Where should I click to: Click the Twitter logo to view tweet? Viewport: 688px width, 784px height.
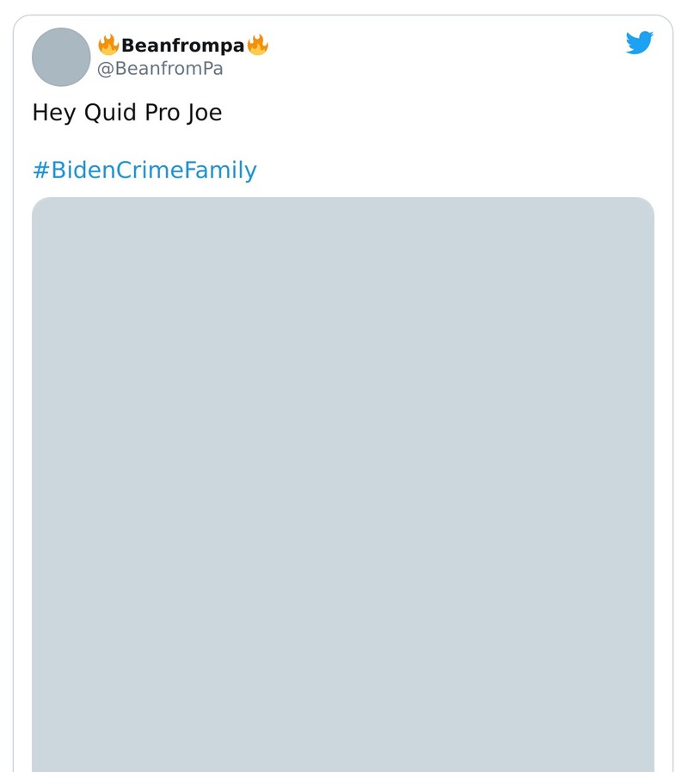click(x=640, y=44)
